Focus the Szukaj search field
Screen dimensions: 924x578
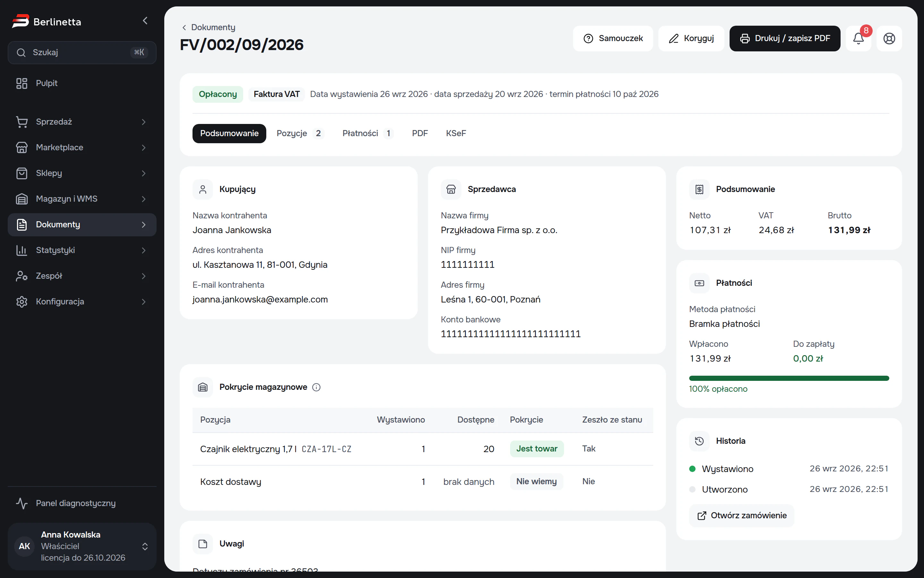point(82,52)
